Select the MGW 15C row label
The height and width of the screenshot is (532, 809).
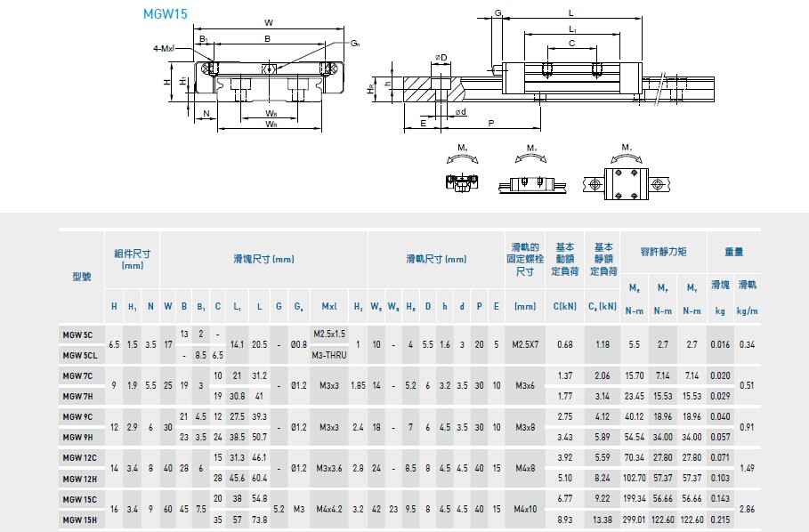click(x=78, y=498)
